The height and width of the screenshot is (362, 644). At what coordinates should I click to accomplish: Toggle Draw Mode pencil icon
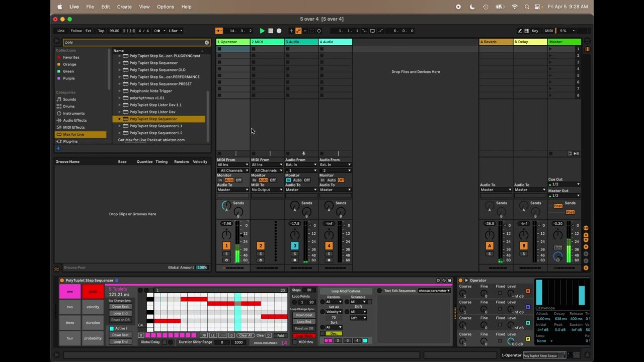[x=520, y=31]
